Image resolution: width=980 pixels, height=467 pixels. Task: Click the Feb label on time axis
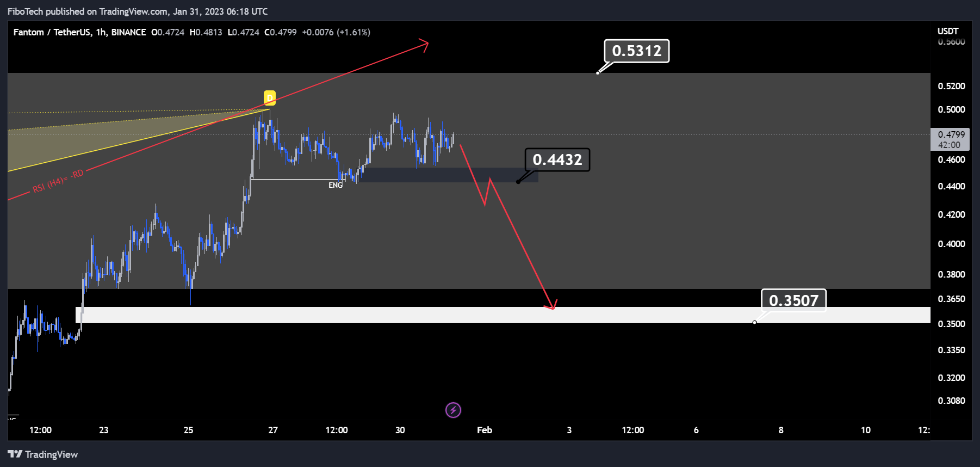[485, 430]
